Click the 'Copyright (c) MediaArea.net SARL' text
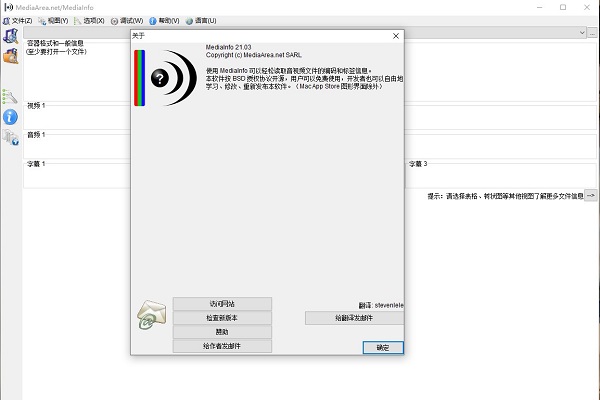Screen dimensions: 600x400 click(x=253, y=55)
